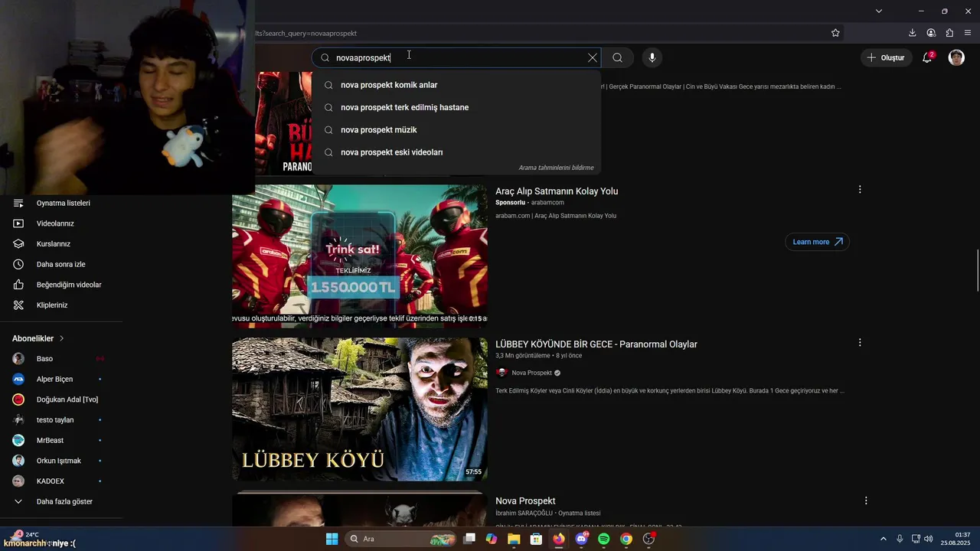The width and height of the screenshot is (980, 551).
Task: Open Nova Prospekt channel under Lübbey video
Action: (531, 373)
